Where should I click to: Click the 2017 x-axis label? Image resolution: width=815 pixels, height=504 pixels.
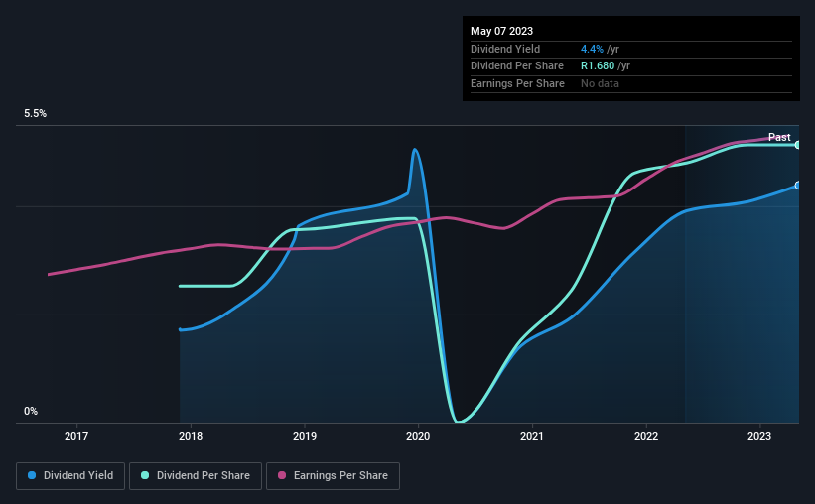tap(76, 436)
